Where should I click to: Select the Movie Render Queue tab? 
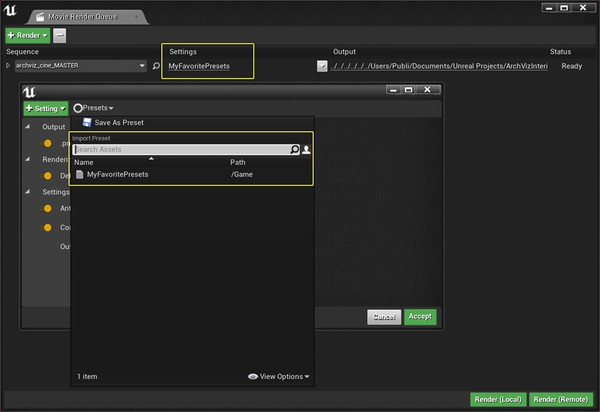pos(83,17)
